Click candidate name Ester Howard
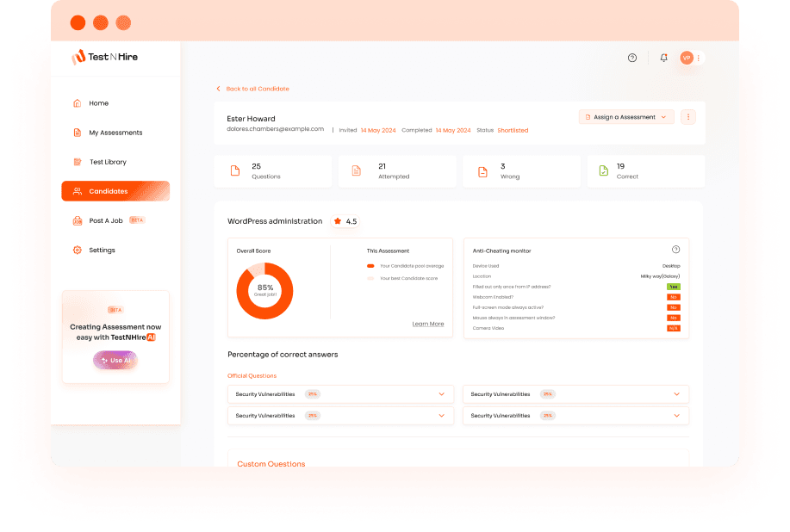Viewport: 790px width, 532px height. (x=251, y=119)
